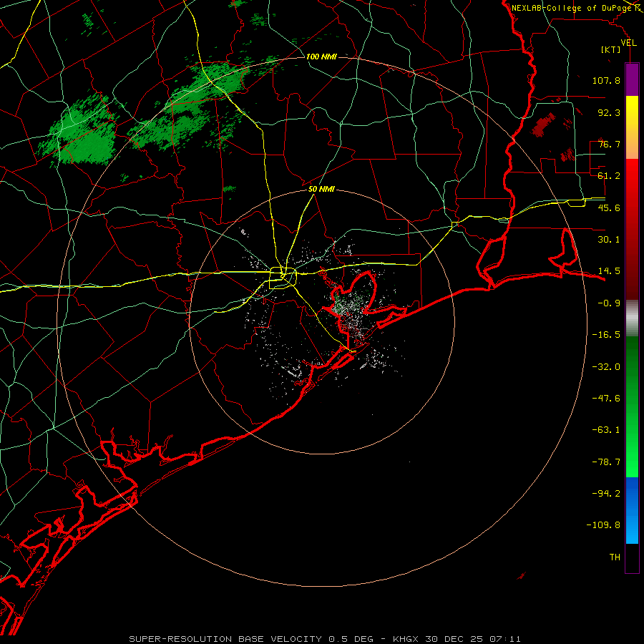Click the TH threshold label
The width and height of the screenshot is (644, 644).
[615, 557]
